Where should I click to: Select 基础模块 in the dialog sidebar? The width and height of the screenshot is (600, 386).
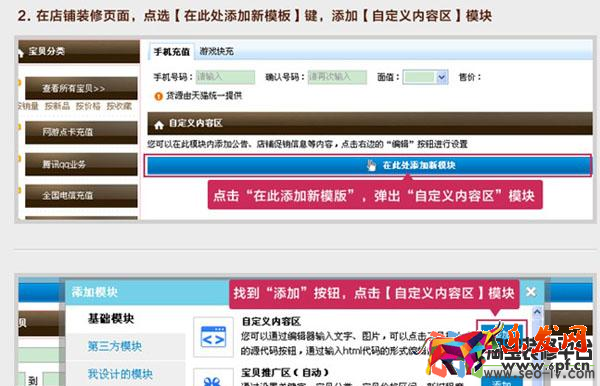(111, 318)
